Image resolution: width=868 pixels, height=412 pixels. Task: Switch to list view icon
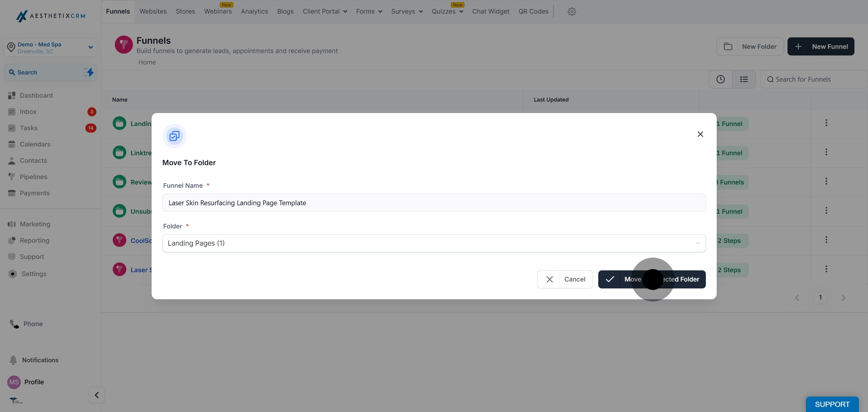tap(744, 79)
